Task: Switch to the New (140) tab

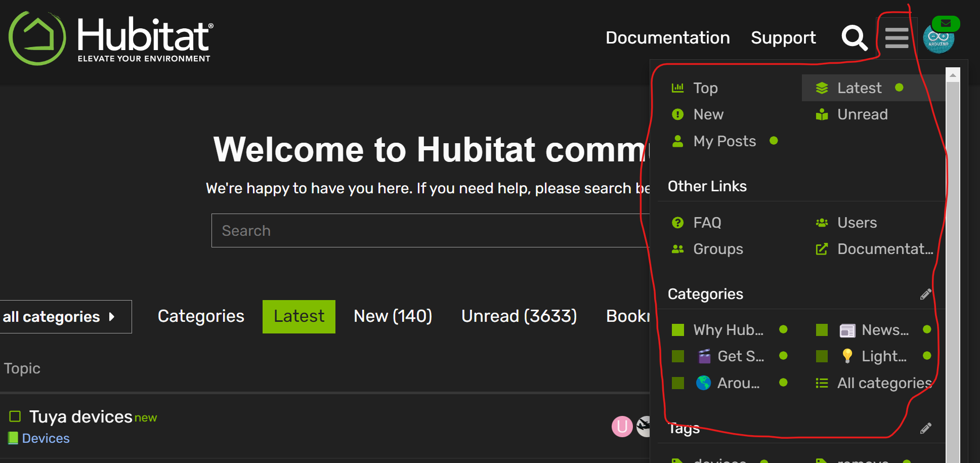Action: (x=393, y=316)
